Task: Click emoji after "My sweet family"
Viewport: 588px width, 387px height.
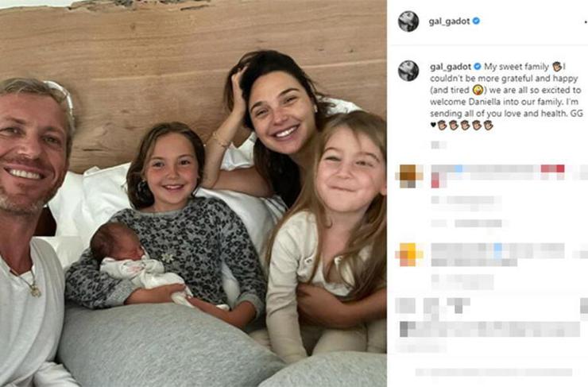Action: tap(557, 67)
